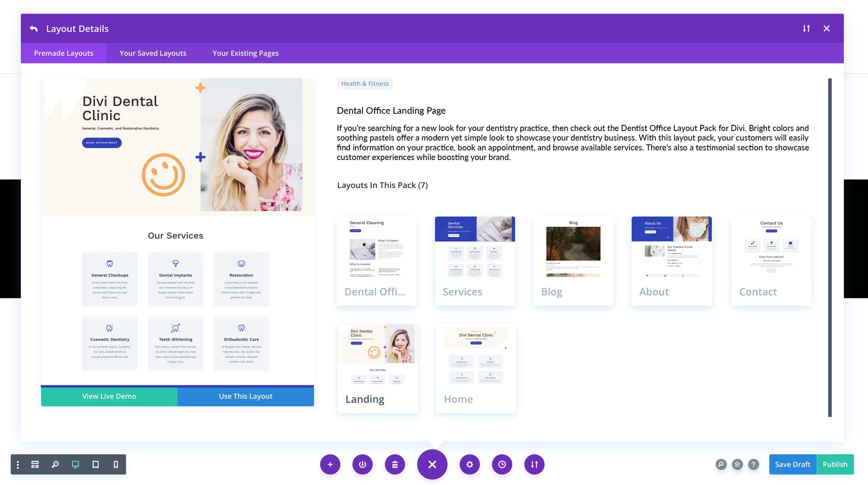
Task: Click the purple plus load-from-library button
Action: (330, 464)
